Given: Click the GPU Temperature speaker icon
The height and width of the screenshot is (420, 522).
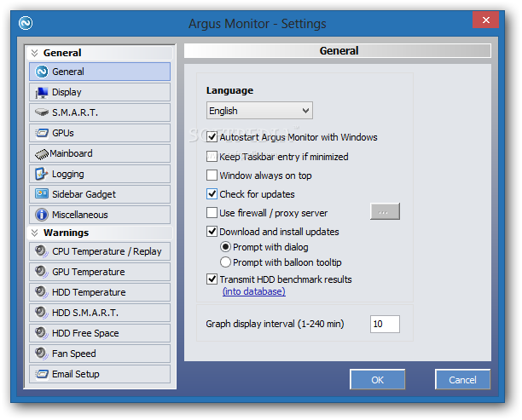Looking at the screenshot, I should click(x=42, y=272).
